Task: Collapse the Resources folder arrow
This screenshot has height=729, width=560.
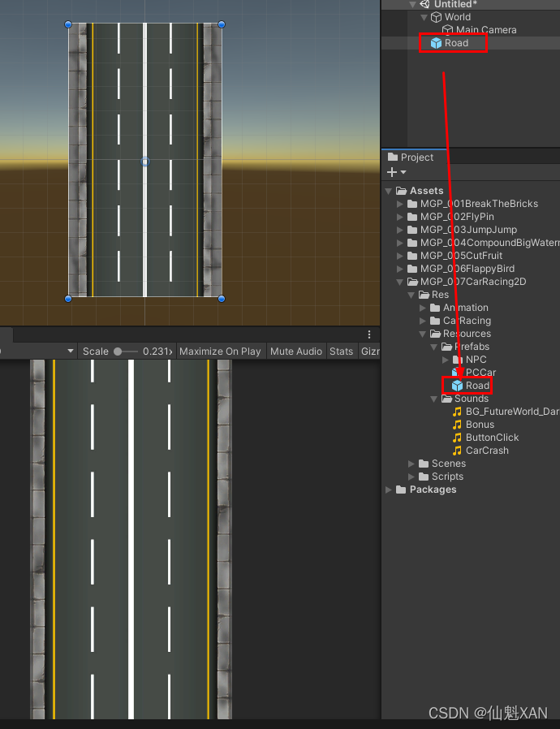Action: point(423,334)
